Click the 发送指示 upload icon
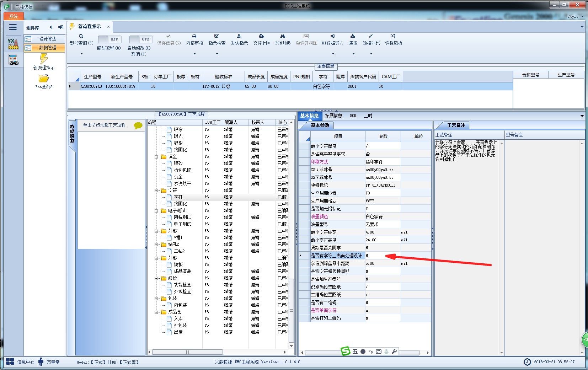The image size is (588, 370). (x=239, y=36)
